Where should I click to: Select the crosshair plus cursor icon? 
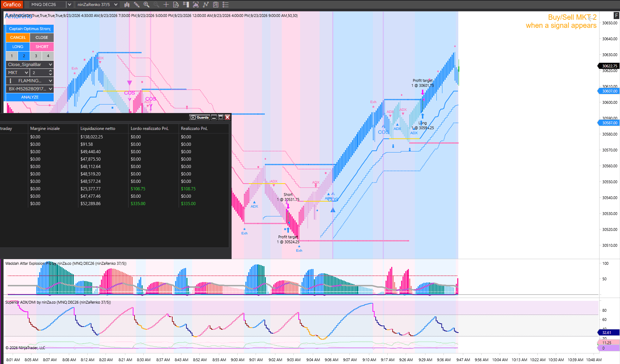pyautogui.click(x=166, y=5)
